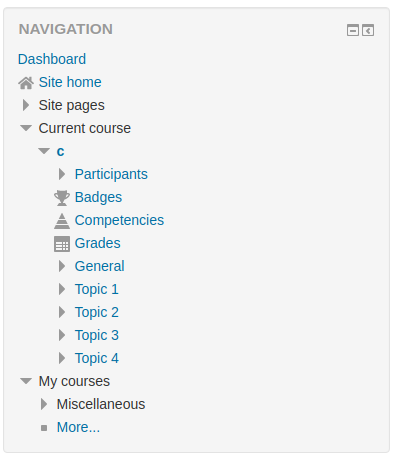Collapse the My courses section

[26, 381]
